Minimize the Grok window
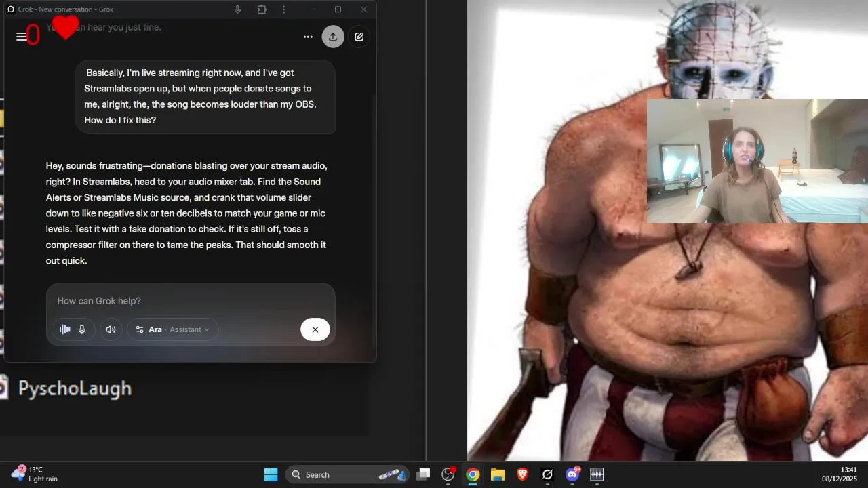Viewport: 868px width, 488px height. click(313, 9)
